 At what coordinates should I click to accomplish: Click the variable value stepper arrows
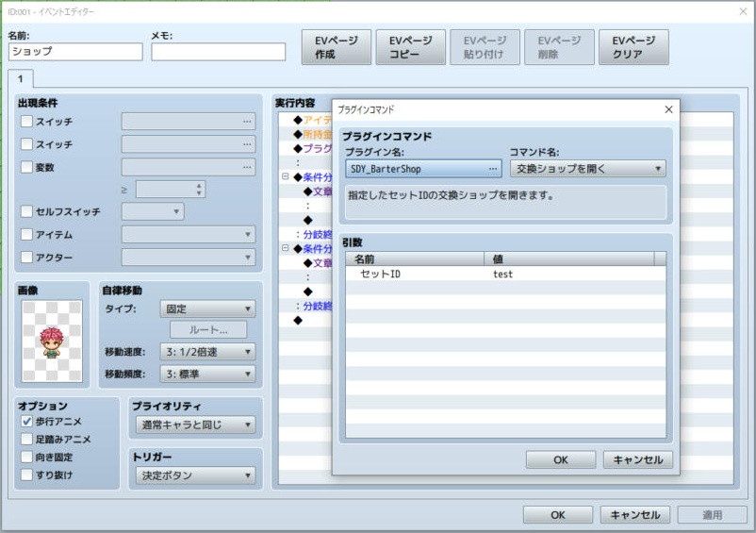click(x=199, y=189)
